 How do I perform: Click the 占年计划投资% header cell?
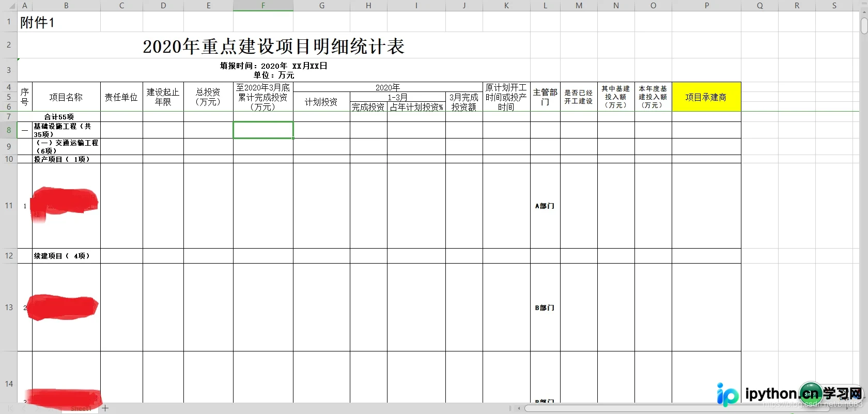pyautogui.click(x=416, y=107)
